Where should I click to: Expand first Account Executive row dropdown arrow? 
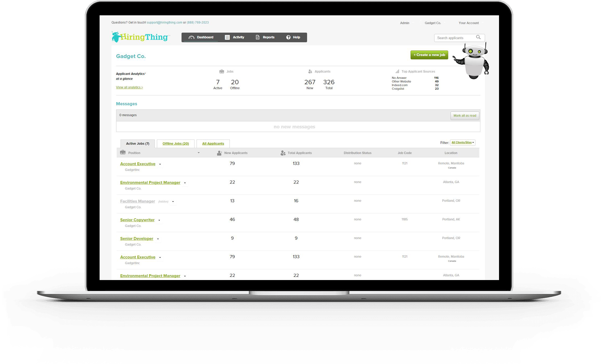coord(160,164)
